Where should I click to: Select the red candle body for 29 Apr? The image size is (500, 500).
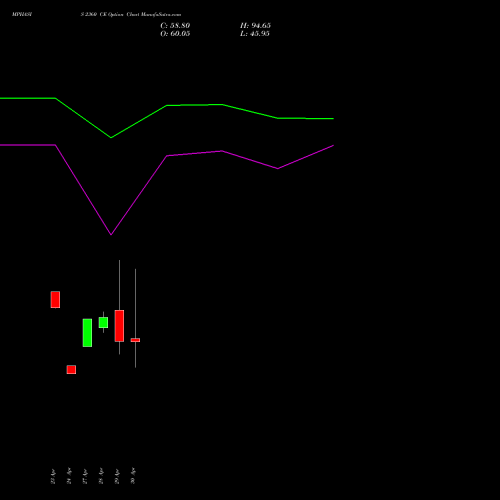click(119, 326)
